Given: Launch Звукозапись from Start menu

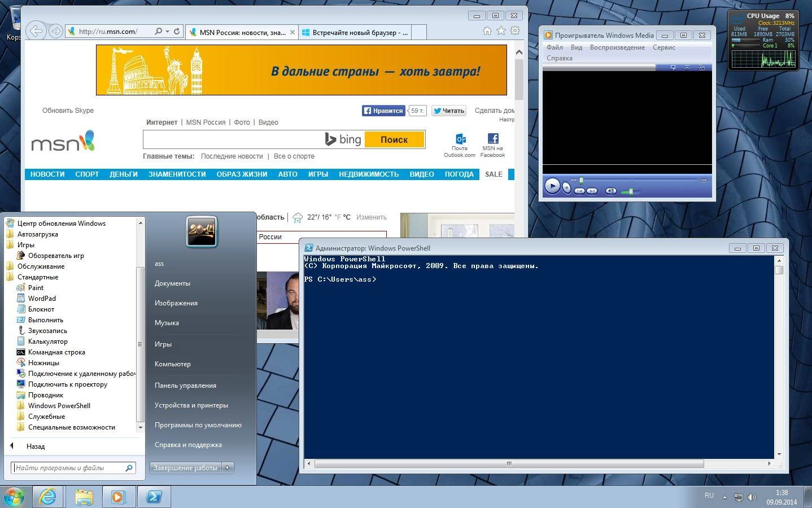Looking at the screenshot, I should (x=47, y=331).
